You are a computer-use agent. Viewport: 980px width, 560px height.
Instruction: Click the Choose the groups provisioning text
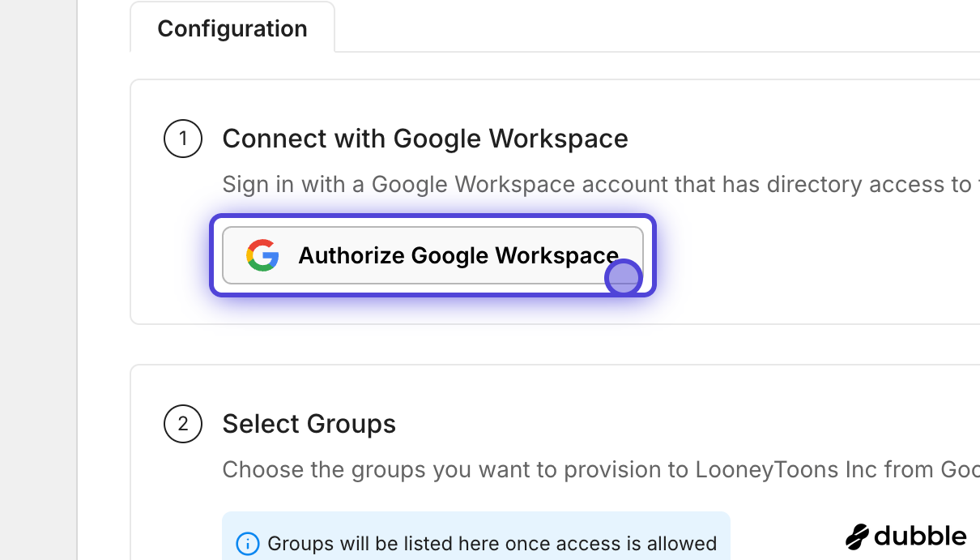coord(567,469)
